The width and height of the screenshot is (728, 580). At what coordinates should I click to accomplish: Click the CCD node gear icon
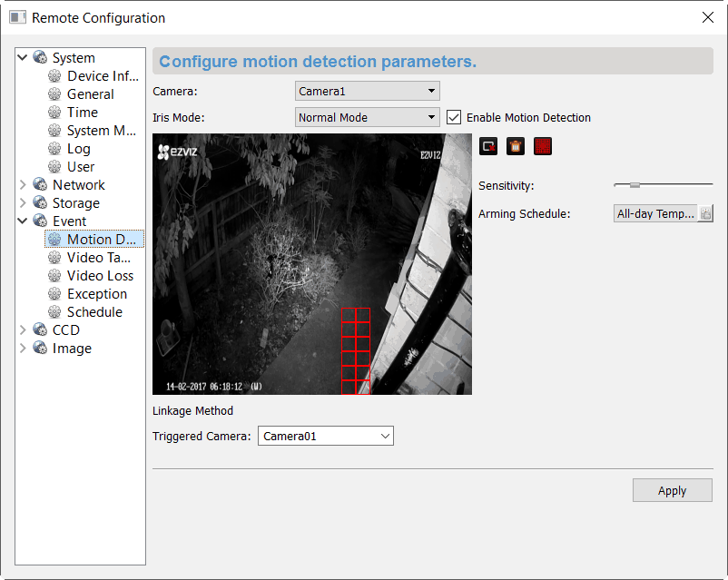(x=40, y=330)
